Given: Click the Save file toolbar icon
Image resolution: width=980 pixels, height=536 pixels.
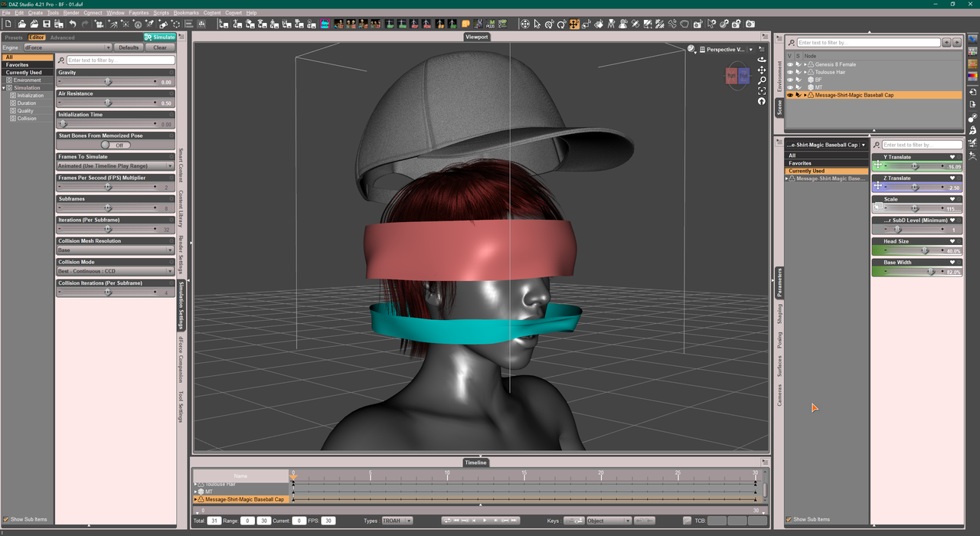Looking at the screenshot, I should pos(46,25).
